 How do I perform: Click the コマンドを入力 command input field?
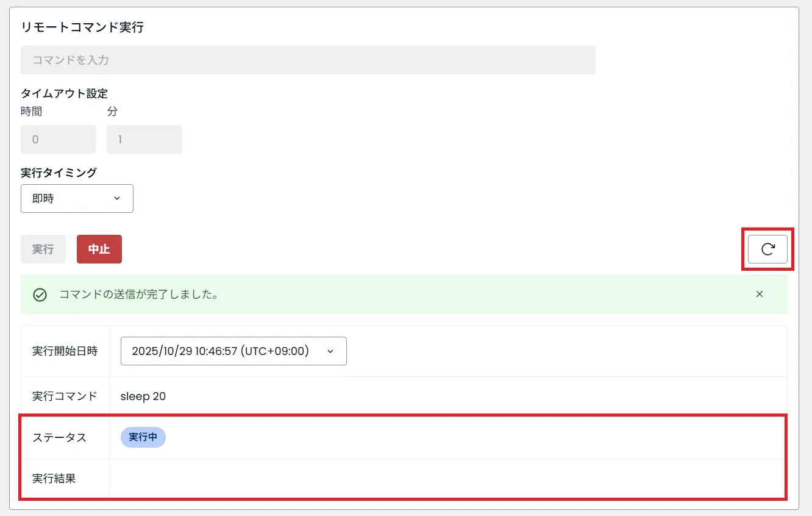tap(308, 60)
